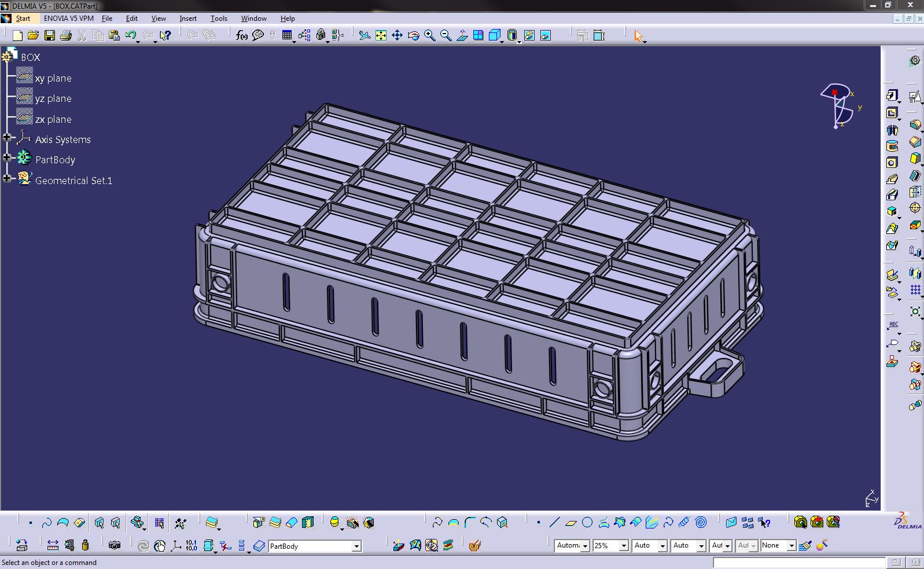Save the part using the diskette icon

[x=50, y=36]
